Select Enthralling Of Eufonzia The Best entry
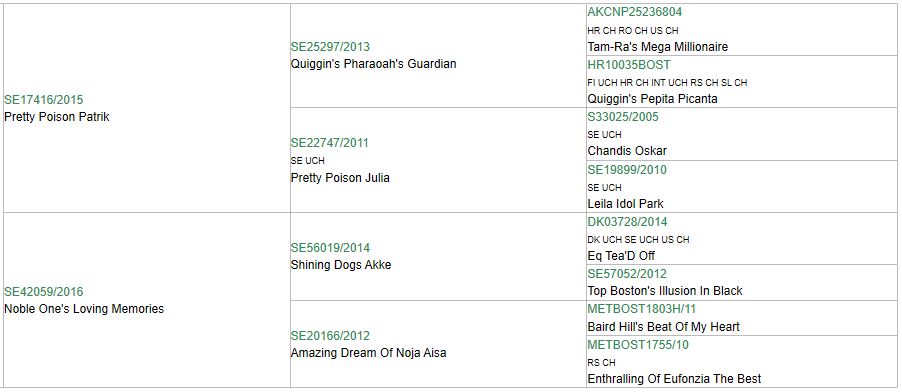This screenshot has height=392, width=902. 674,379
